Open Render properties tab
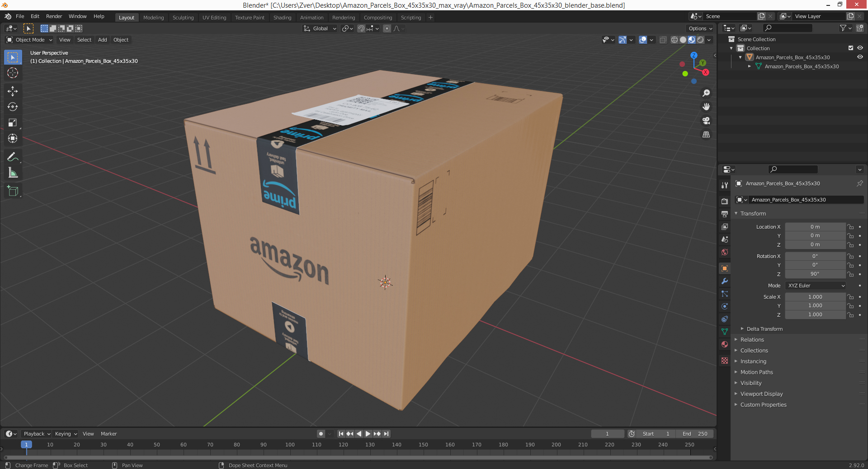868x469 pixels. pos(725,201)
